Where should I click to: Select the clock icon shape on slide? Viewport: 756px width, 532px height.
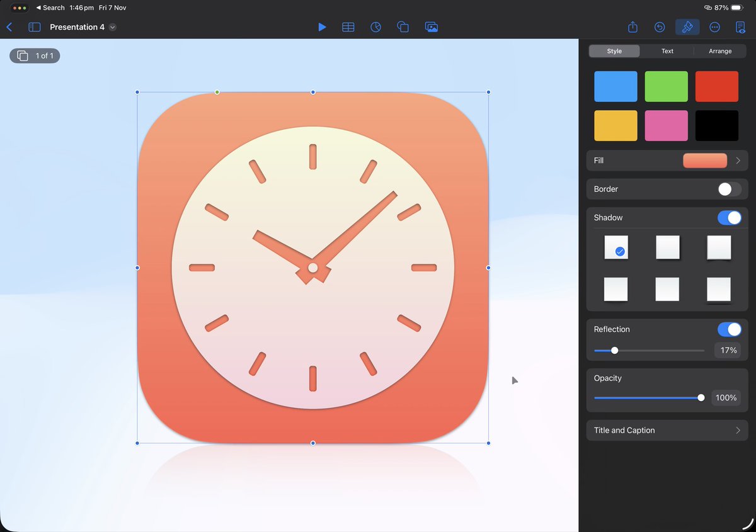[x=313, y=268]
